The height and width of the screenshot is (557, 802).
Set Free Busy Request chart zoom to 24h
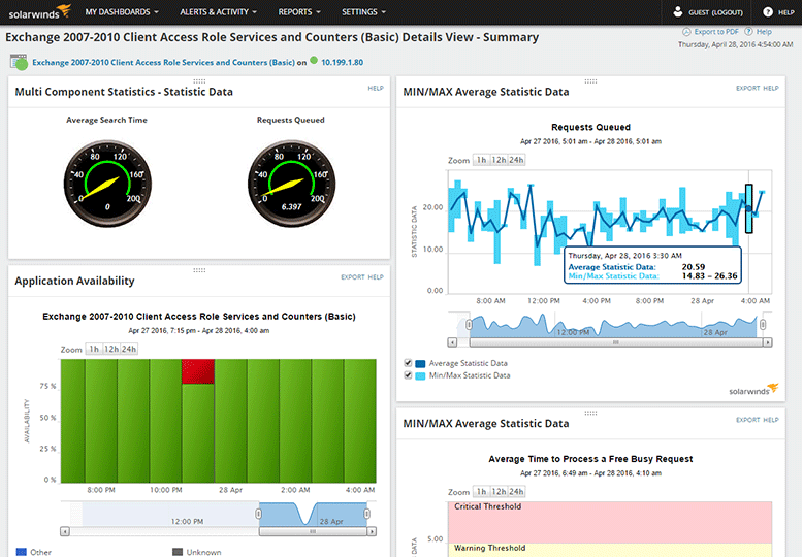pyautogui.click(x=516, y=492)
